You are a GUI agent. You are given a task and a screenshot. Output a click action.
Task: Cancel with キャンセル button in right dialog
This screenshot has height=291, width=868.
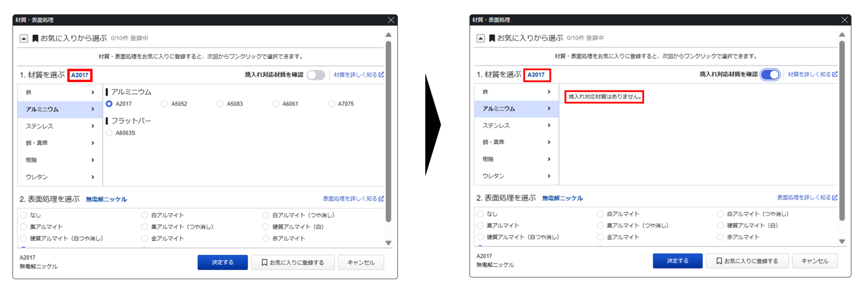815,261
